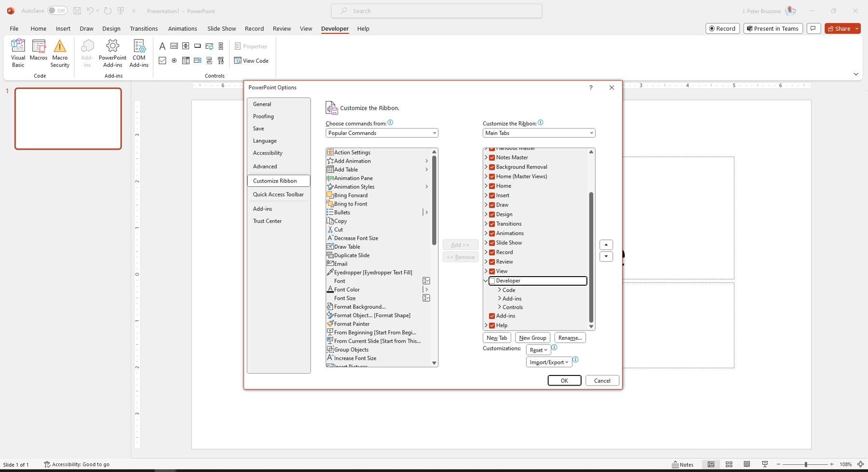Click the Save icon in title bar
The height and width of the screenshot is (472, 868).
77,11
